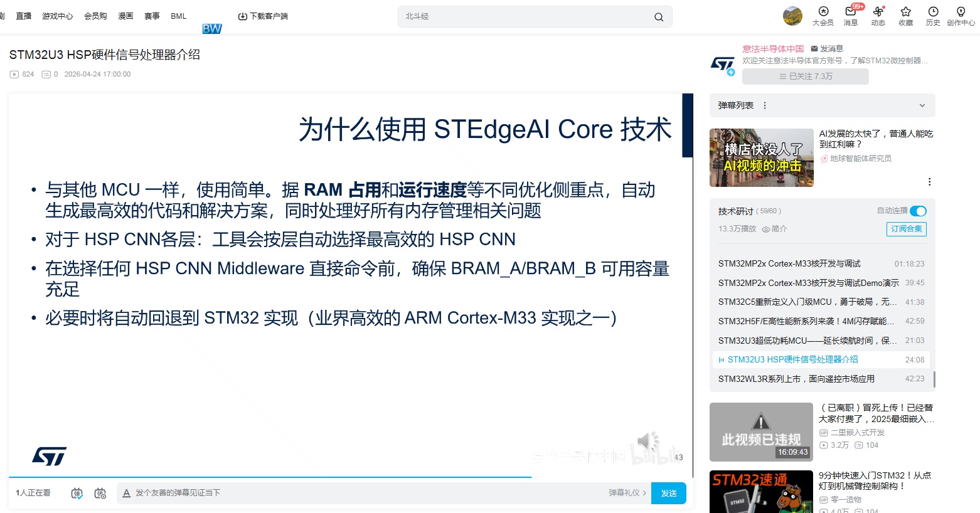Play STM32MP2x Cortex-M33核开发与调试Demo演示 episode
The height and width of the screenshot is (513, 980).
[821, 283]
